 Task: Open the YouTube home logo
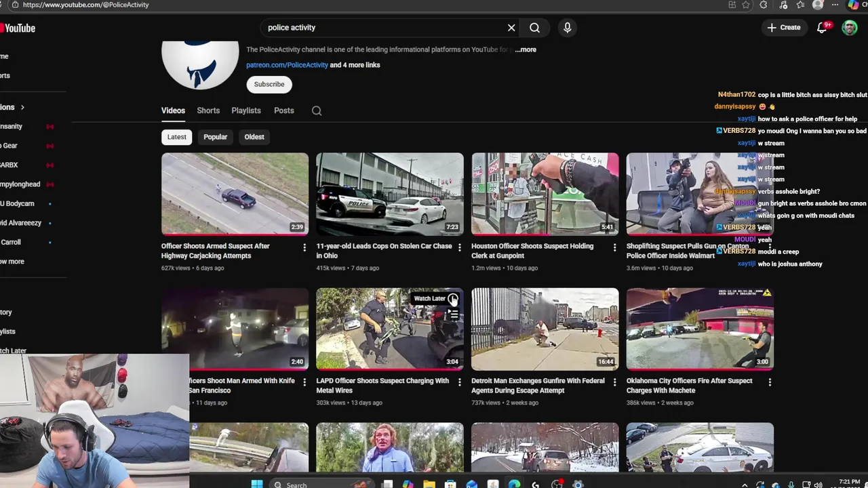(17, 28)
